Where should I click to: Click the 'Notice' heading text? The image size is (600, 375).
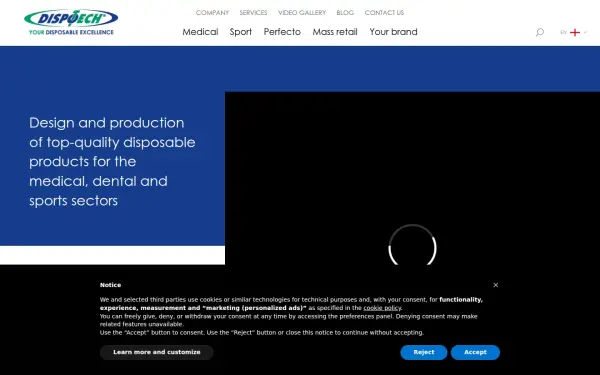pyautogui.click(x=110, y=285)
